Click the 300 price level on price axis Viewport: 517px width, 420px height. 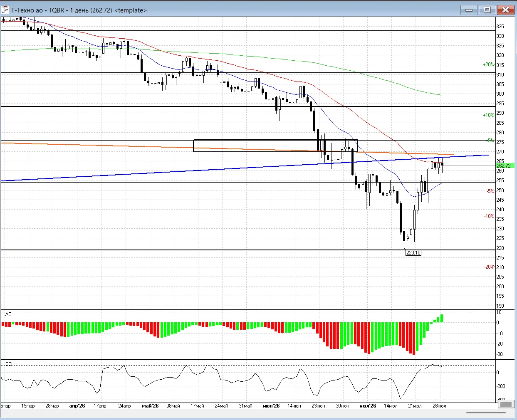coord(500,94)
